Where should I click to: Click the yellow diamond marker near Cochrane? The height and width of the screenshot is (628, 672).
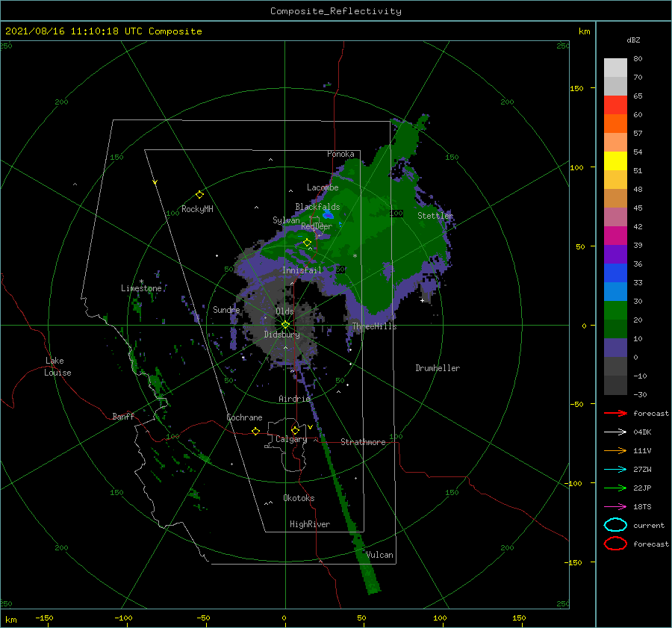point(255,431)
